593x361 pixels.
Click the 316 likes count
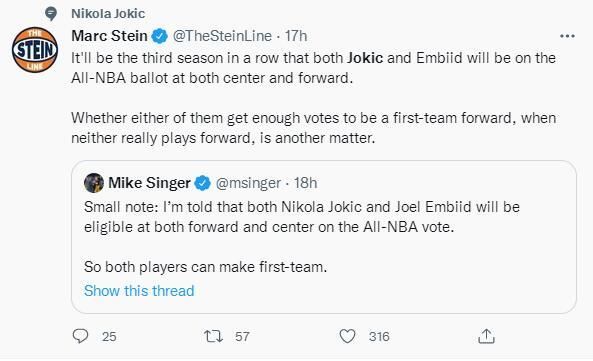click(379, 336)
